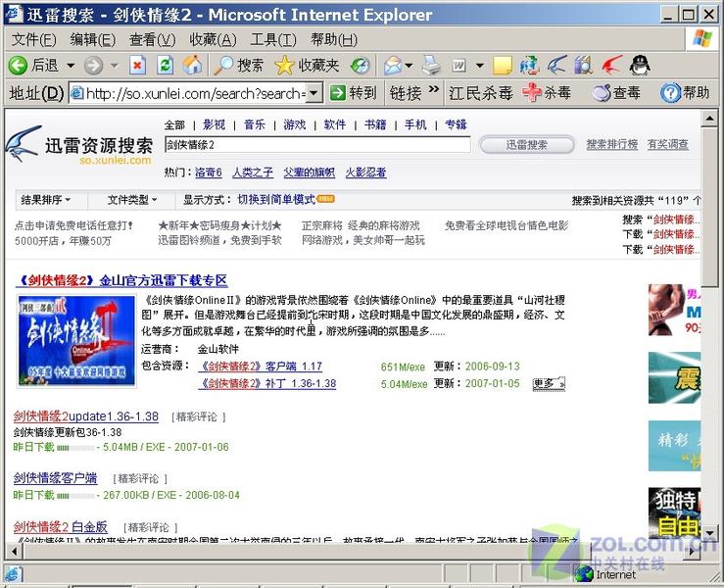Click the Forward arrow icon
The image size is (724, 588).
coord(93,66)
